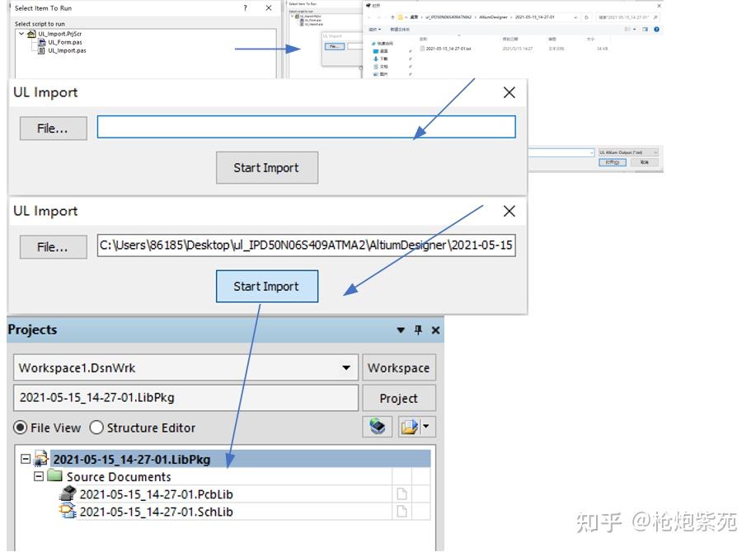Click the ul_IPD50N06S409ATMA2 breadcrumb in the file dialog
This screenshot has width=756, height=552.
click(448, 17)
